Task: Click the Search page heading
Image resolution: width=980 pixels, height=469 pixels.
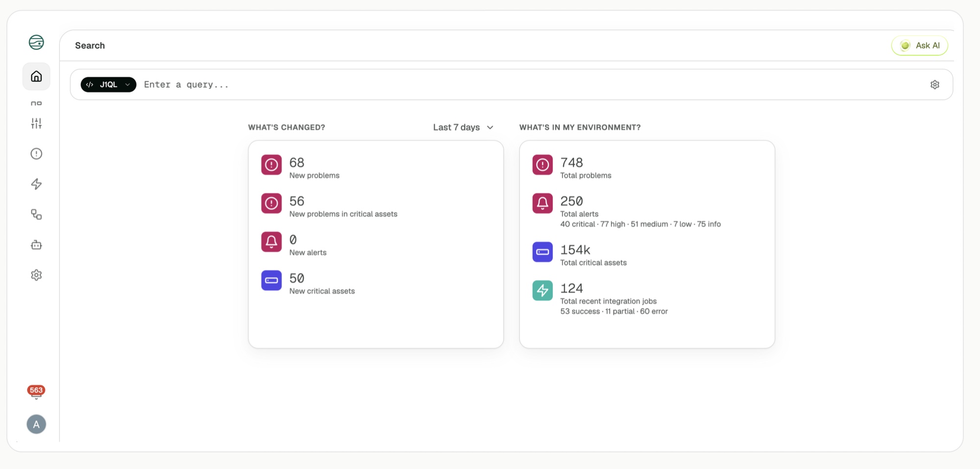Action: (x=90, y=46)
